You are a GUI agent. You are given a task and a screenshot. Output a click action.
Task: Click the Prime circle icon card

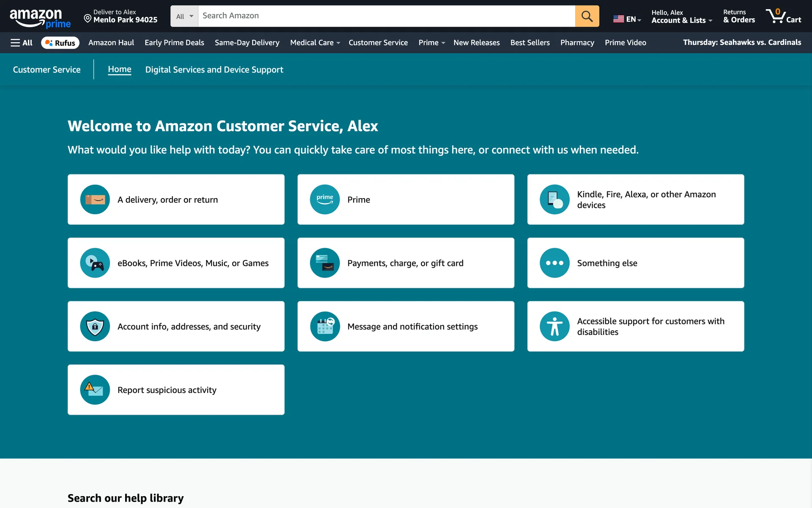[324, 199]
